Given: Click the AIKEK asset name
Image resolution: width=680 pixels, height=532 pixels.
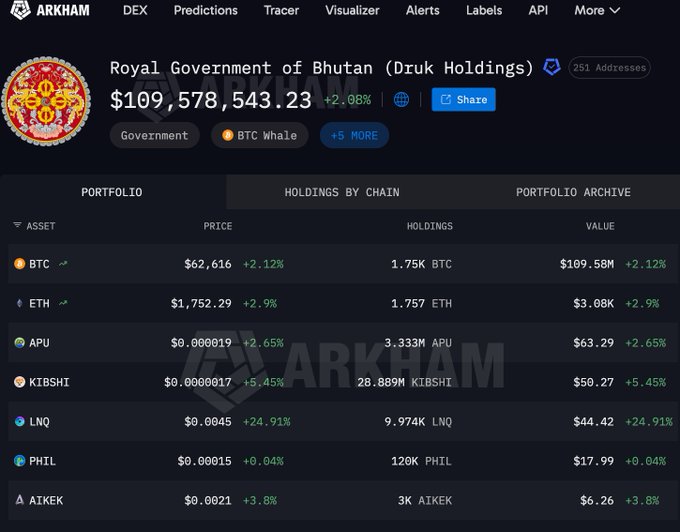Looking at the screenshot, I should pyautogui.click(x=46, y=501).
